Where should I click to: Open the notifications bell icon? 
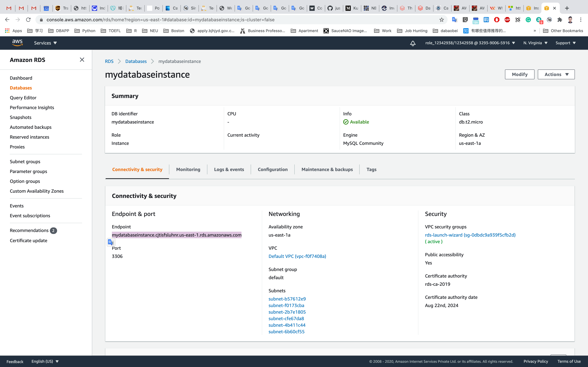pos(413,43)
